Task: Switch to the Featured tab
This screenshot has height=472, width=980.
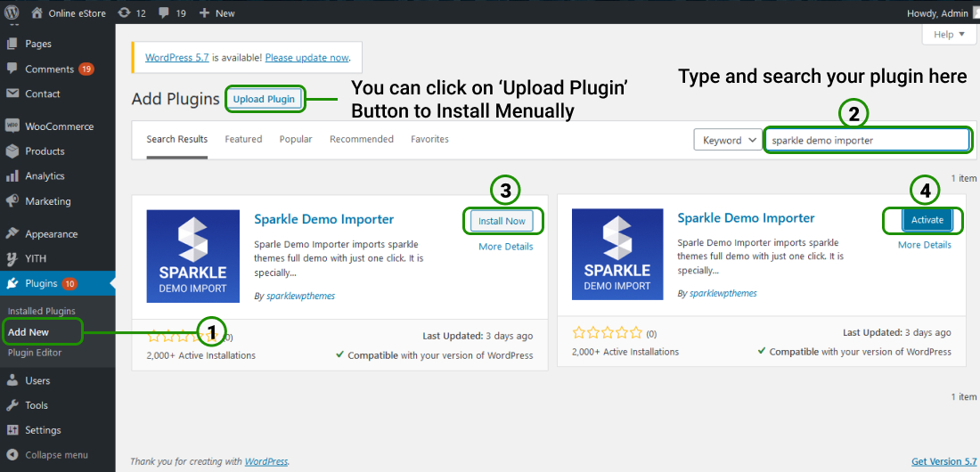Action: point(243,140)
